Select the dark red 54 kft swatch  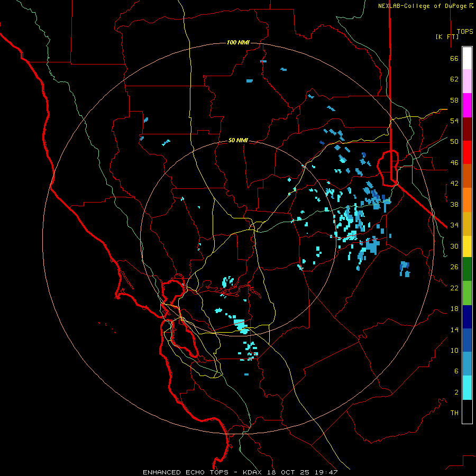[x=467, y=129]
